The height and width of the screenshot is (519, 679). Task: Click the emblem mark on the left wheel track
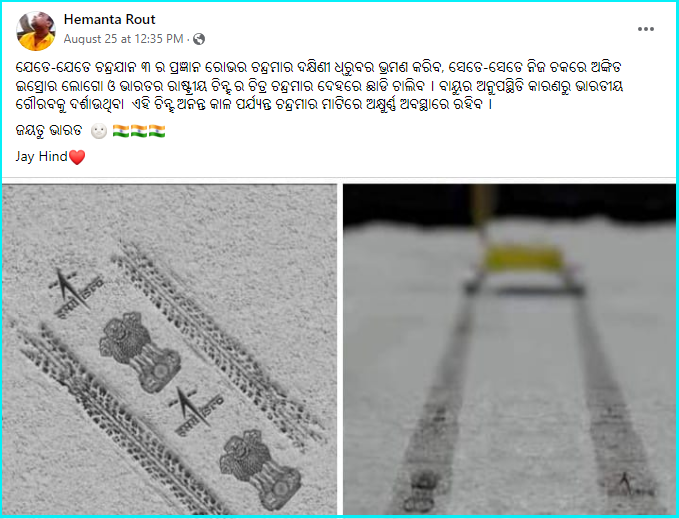pyautogui.click(x=423, y=491)
